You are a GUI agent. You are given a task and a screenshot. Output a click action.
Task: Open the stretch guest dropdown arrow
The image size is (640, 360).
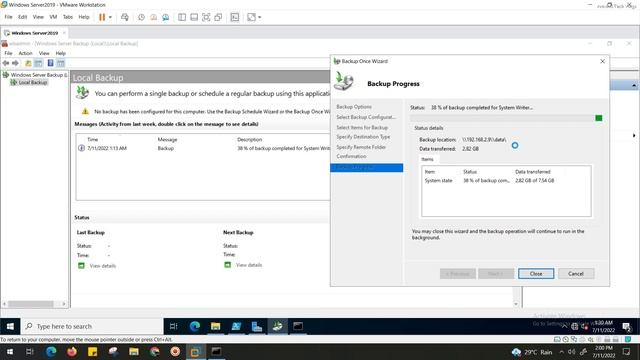[260, 17]
